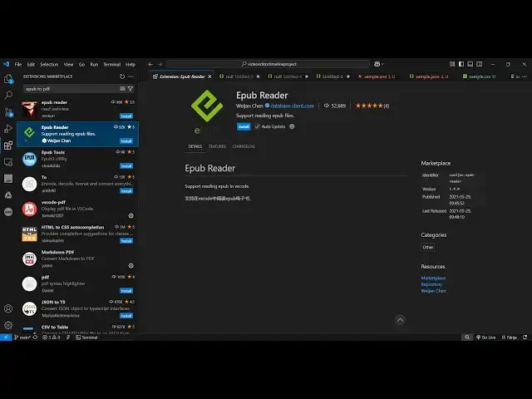This screenshot has width=532, height=399.
Task: Install the epub reader by renkun
Action: click(x=126, y=116)
